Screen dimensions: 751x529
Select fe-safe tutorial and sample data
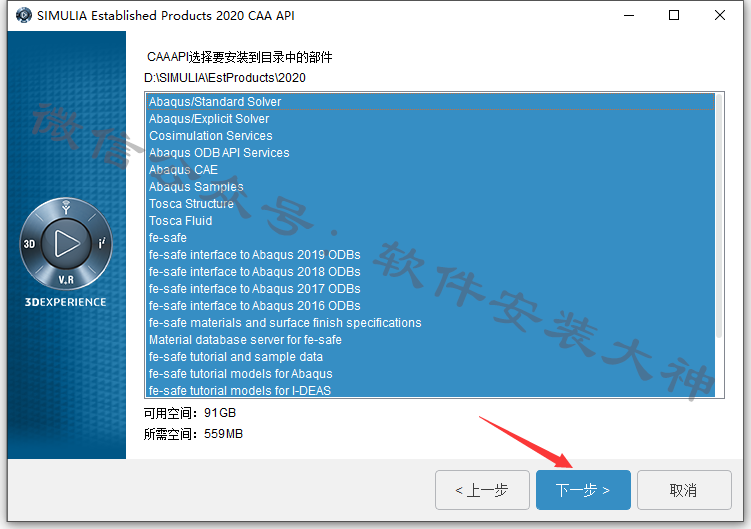pyautogui.click(x=430, y=357)
